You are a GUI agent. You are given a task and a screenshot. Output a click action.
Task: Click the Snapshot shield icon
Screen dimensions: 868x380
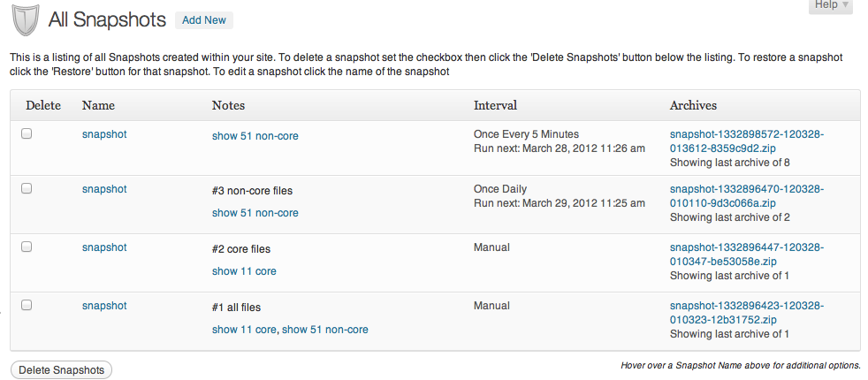(x=26, y=20)
